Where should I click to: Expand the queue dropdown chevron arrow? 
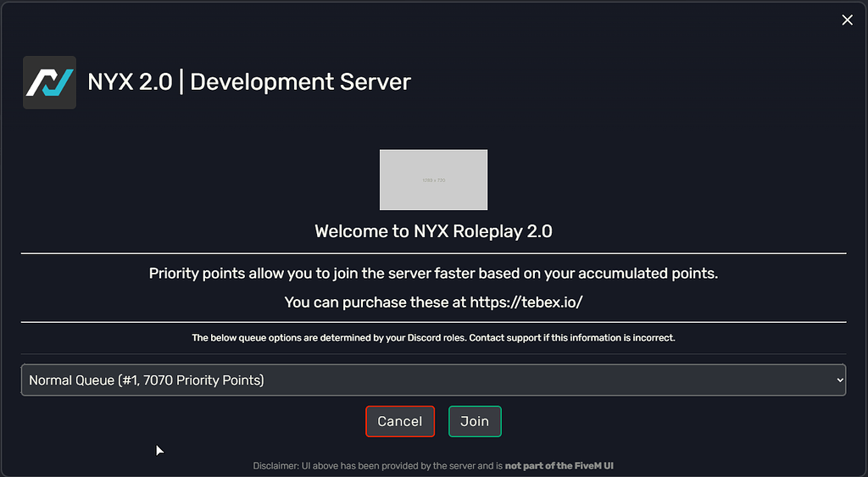[840, 380]
